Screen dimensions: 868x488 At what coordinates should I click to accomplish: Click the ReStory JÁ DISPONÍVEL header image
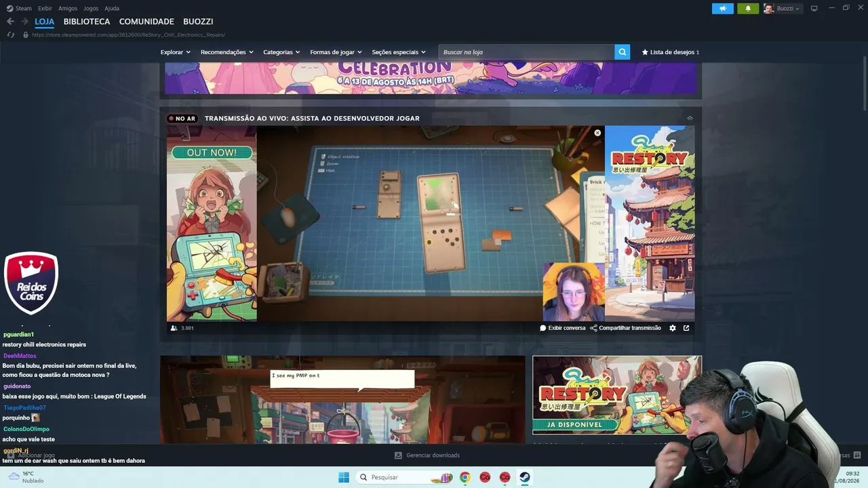(617, 395)
